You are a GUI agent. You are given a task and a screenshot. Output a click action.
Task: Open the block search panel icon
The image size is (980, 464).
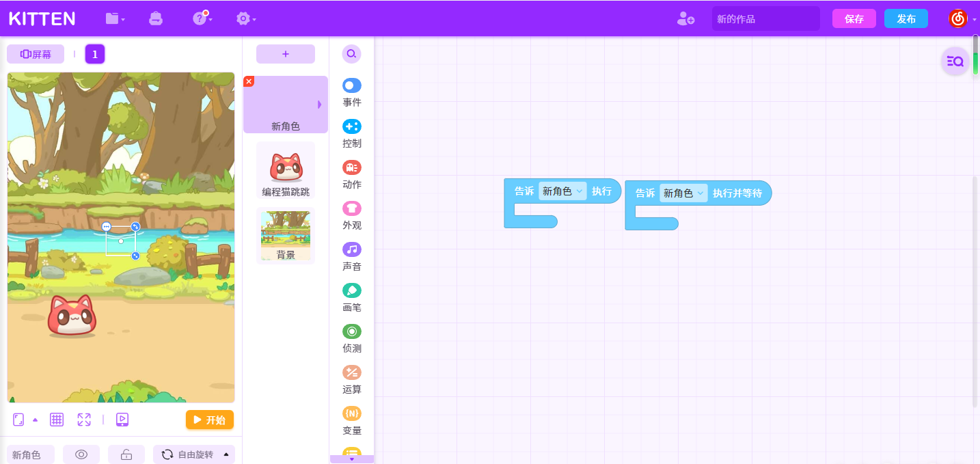(955, 62)
